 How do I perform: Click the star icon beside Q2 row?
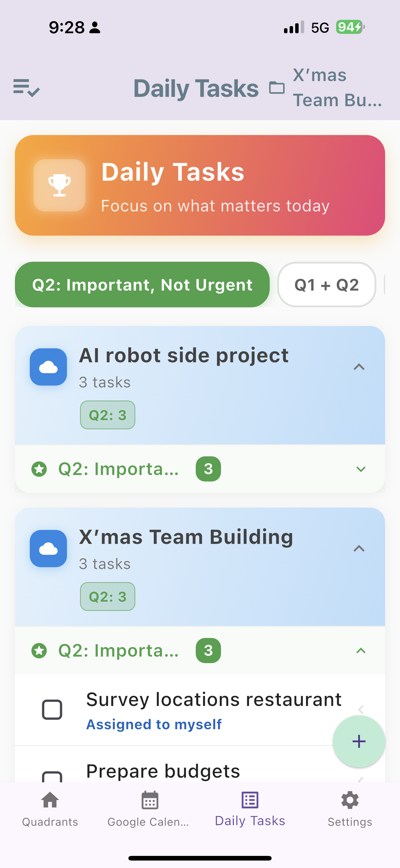[x=39, y=469]
